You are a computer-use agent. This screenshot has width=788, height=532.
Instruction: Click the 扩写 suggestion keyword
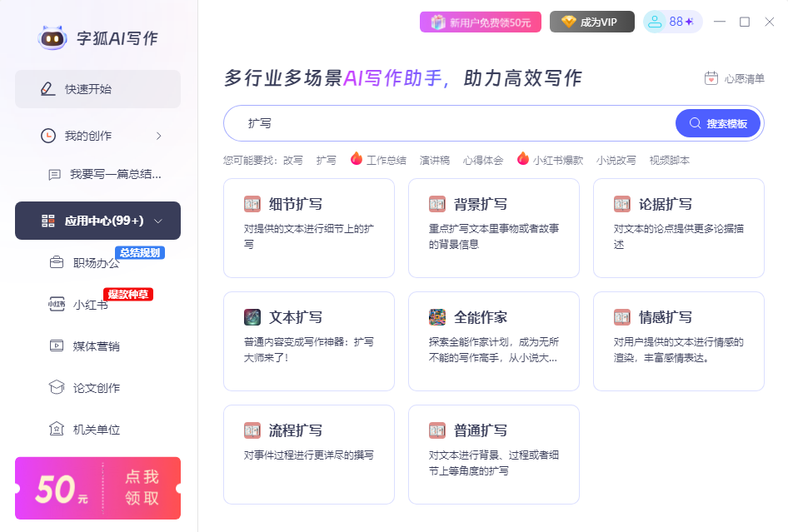(327, 160)
